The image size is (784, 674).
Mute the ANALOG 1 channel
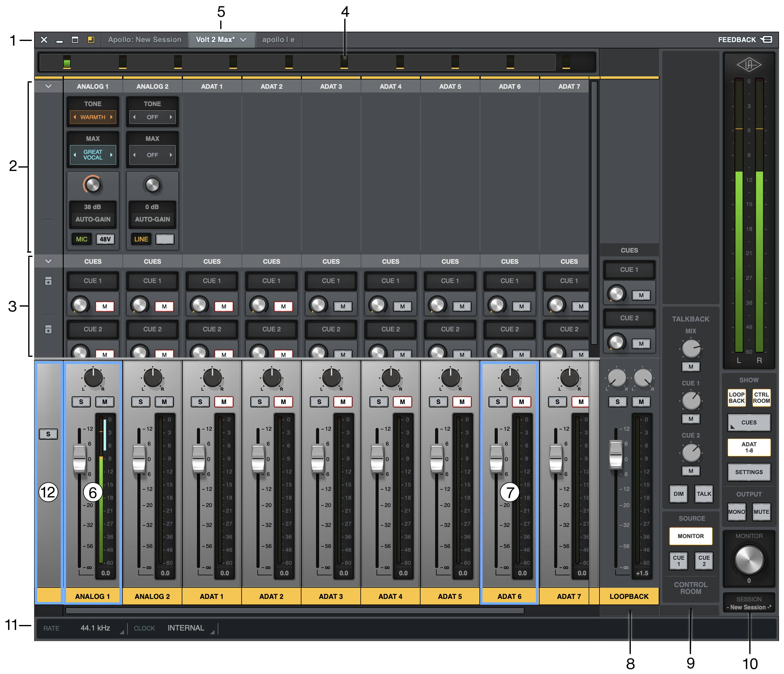[x=105, y=402]
